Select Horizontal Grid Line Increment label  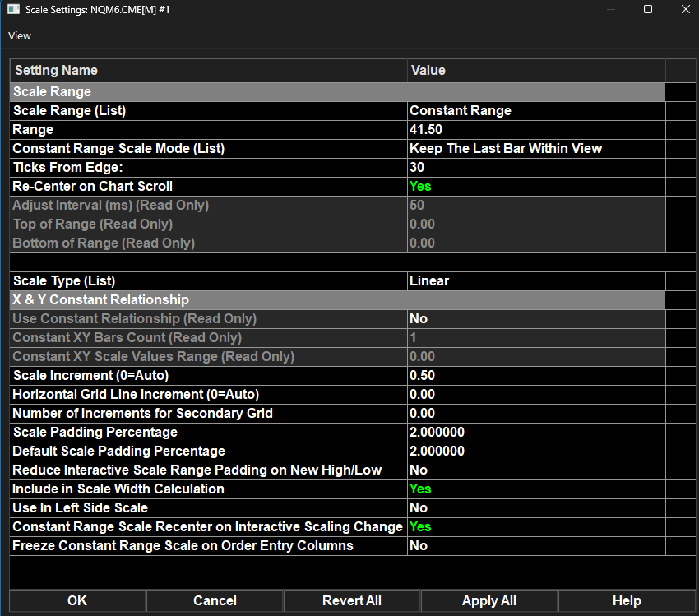click(136, 395)
